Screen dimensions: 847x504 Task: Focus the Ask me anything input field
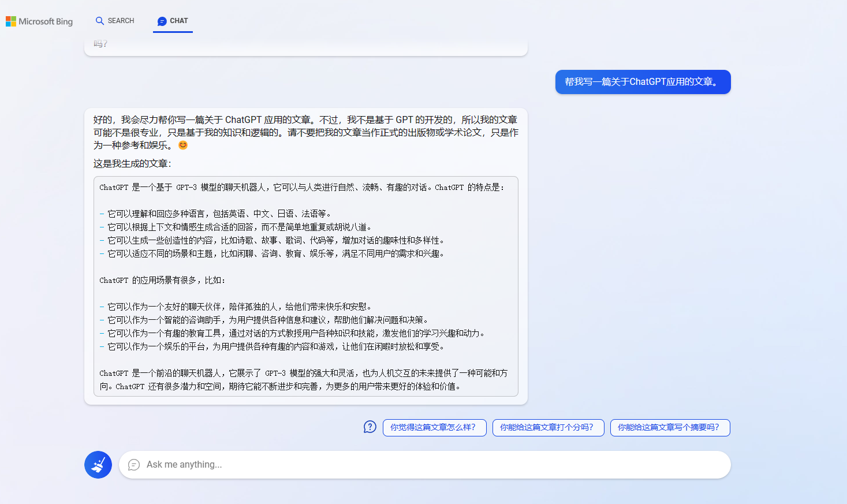(x=425, y=465)
